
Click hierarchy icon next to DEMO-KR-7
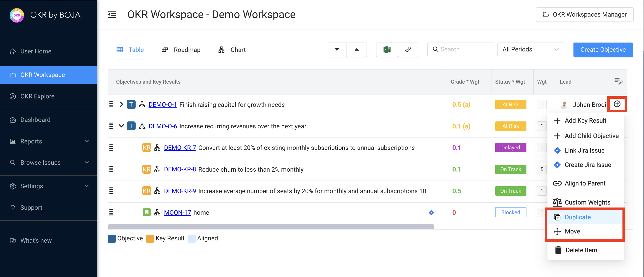click(157, 148)
